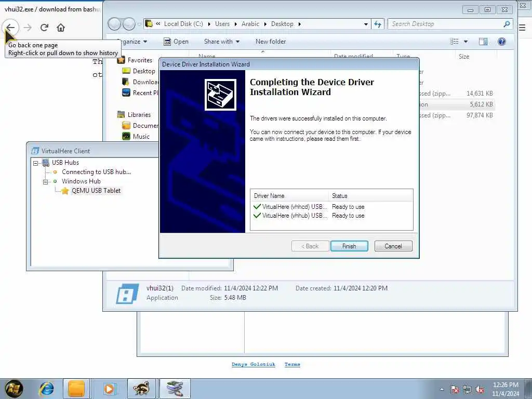Click Local Disk (C:) breadcrumb
Viewport: 532px width, 399px height.
click(183, 24)
